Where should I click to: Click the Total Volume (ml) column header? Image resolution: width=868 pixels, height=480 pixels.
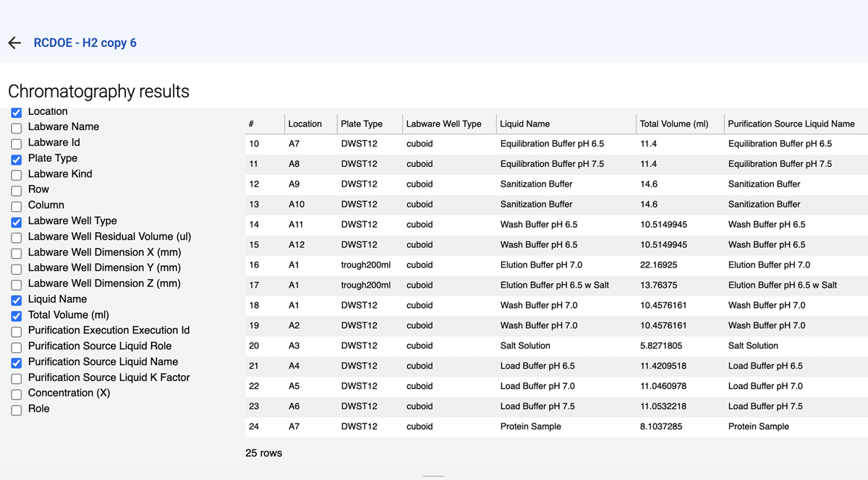click(673, 124)
